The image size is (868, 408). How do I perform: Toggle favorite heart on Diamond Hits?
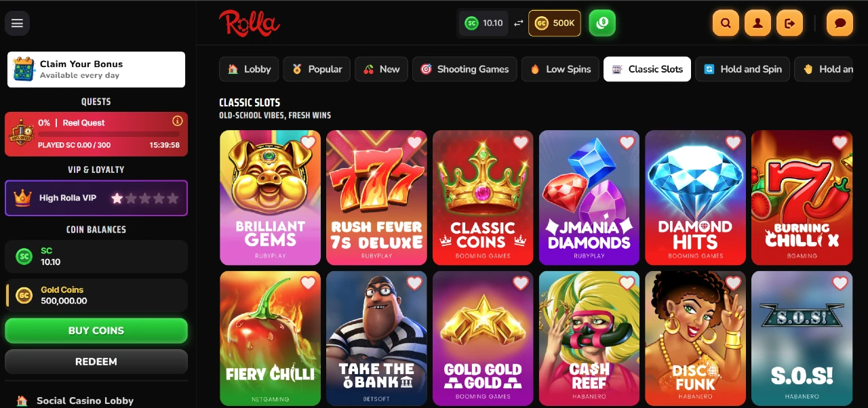point(733,142)
